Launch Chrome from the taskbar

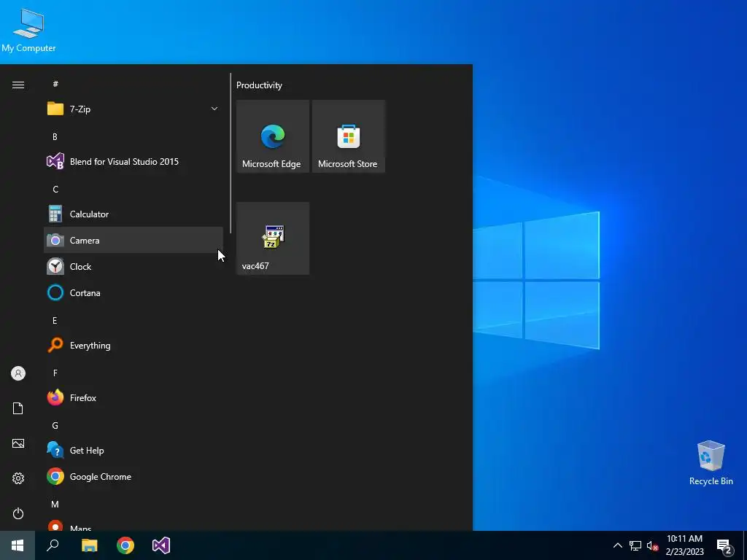[125, 545]
